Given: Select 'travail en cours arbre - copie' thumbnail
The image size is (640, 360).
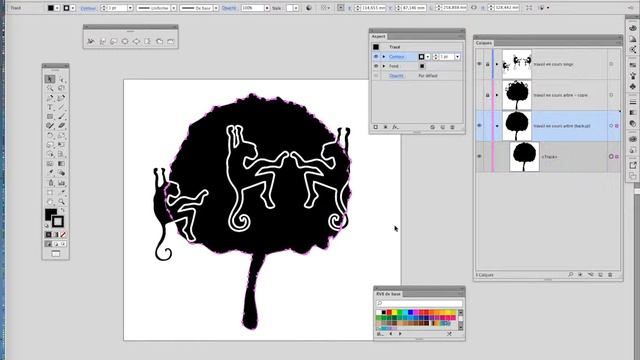Looking at the screenshot, I should (x=517, y=95).
